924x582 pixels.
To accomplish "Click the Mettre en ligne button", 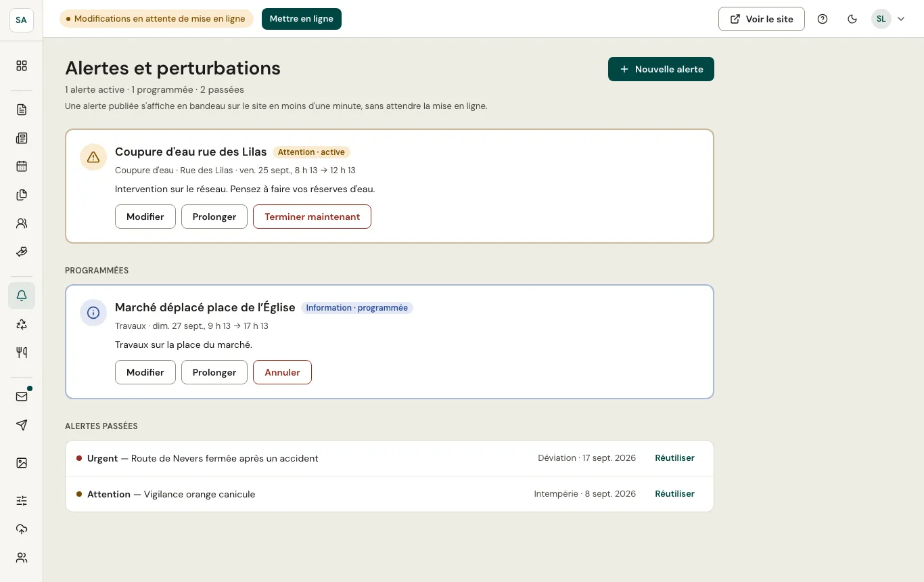I will [302, 19].
